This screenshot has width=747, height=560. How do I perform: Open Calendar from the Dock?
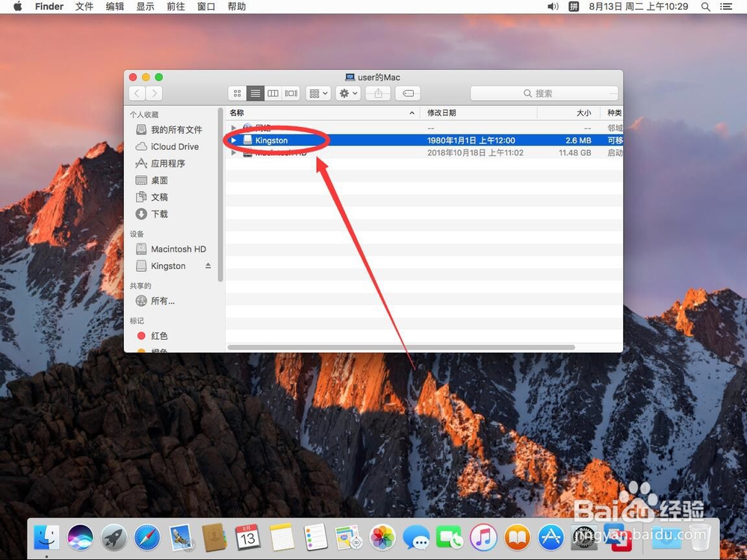[x=248, y=537]
